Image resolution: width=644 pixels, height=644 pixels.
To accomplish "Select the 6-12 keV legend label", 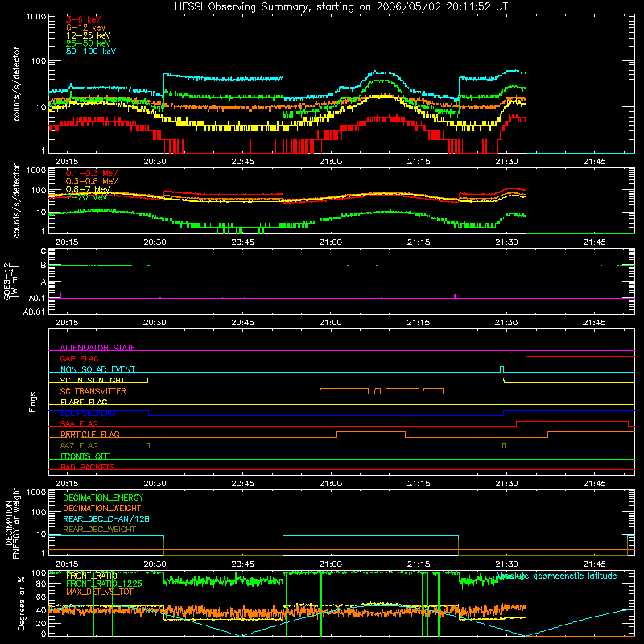I will coord(86,27).
